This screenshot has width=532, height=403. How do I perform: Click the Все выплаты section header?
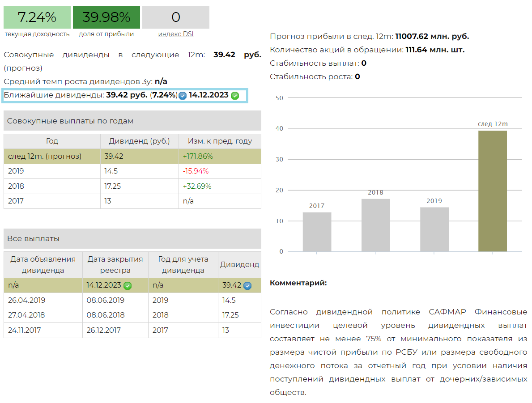132,239
